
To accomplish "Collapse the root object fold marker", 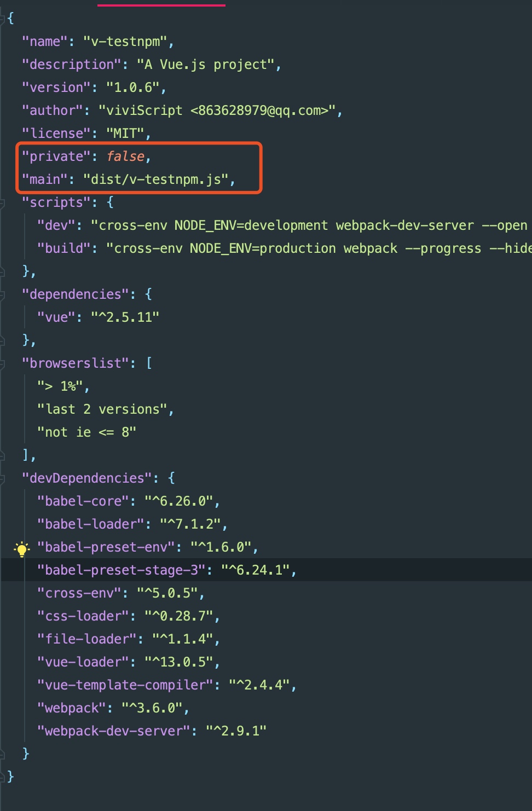I will (x=3, y=19).
